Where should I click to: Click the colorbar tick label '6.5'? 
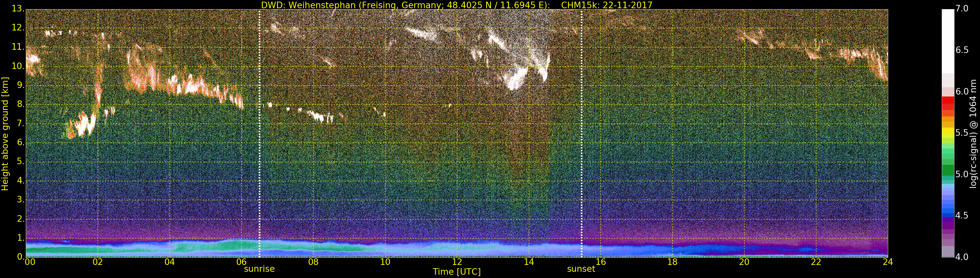[962, 50]
